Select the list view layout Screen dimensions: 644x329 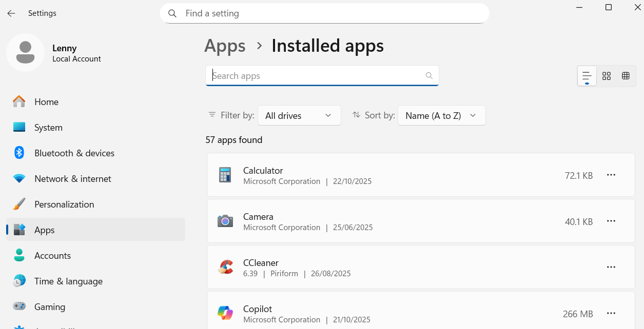[587, 76]
